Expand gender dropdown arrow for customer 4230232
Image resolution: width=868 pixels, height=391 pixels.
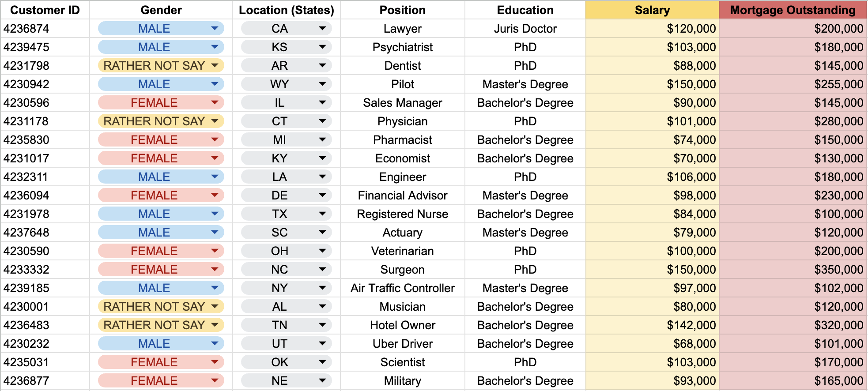tap(215, 343)
